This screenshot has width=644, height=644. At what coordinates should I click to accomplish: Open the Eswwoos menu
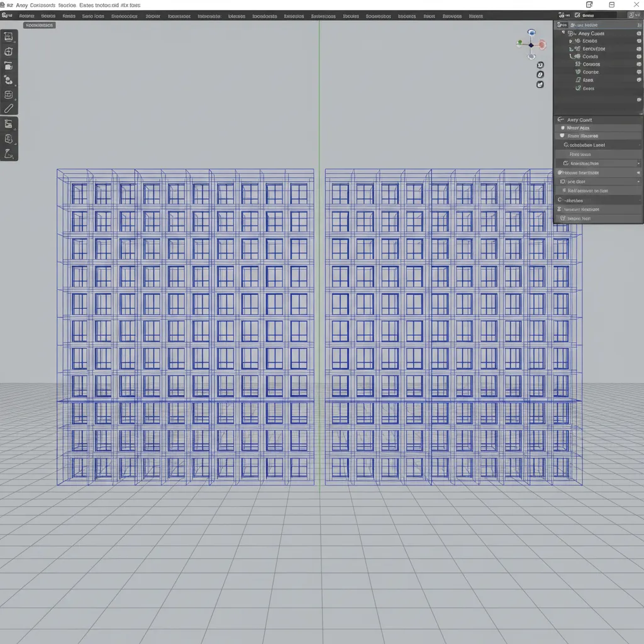452,16
